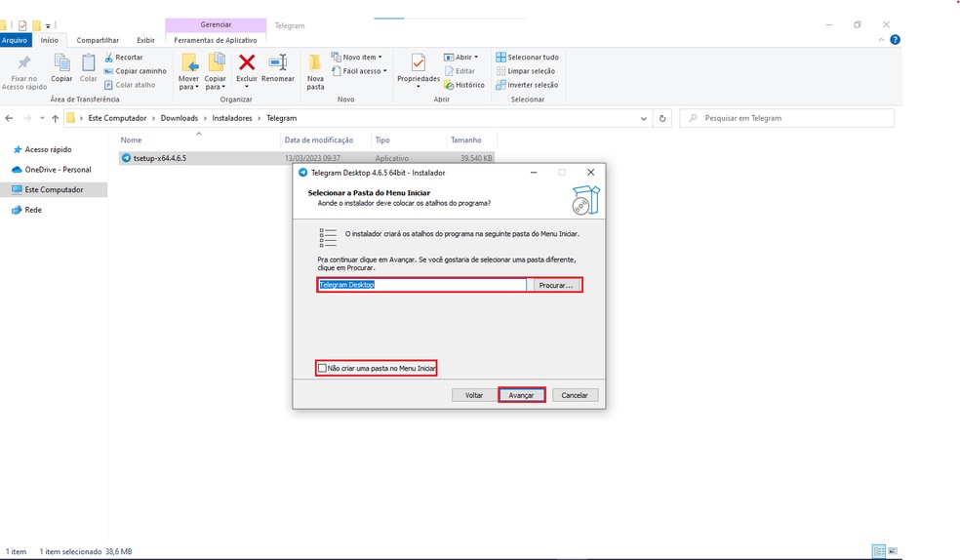Click Selecionar tudo

tap(527, 57)
